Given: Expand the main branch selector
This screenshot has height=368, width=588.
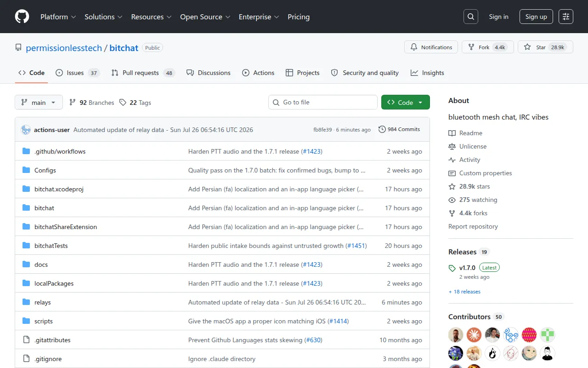Looking at the screenshot, I should pyautogui.click(x=39, y=102).
